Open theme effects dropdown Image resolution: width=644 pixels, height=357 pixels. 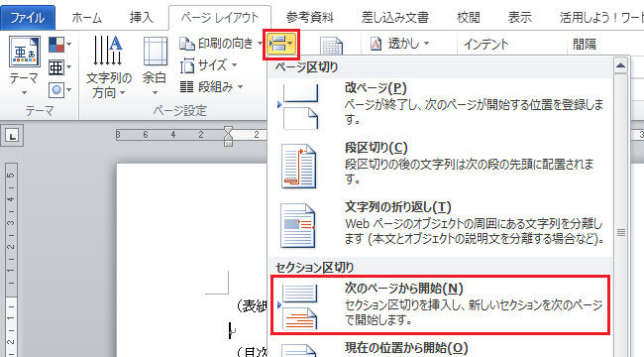pos(60,89)
